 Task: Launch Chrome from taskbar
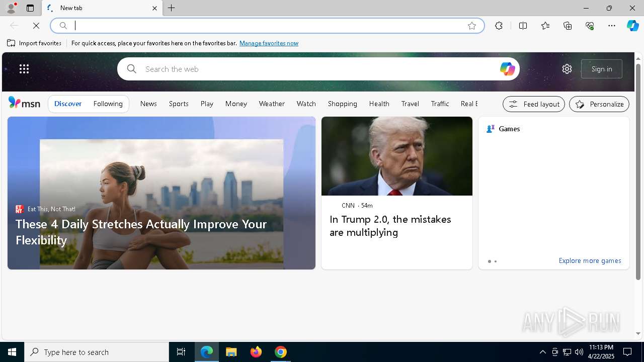pyautogui.click(x=281, y=352)
